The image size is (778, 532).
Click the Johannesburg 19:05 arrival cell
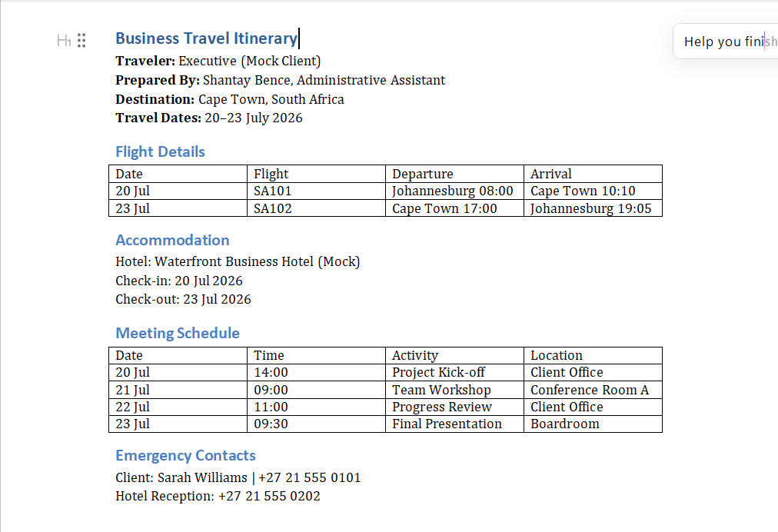[593, 208]
